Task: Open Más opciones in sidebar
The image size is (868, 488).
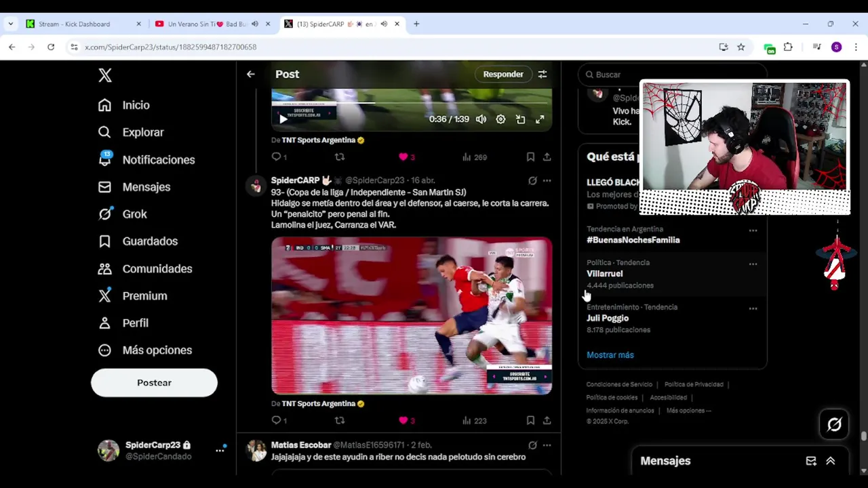Action: [145, 350]
